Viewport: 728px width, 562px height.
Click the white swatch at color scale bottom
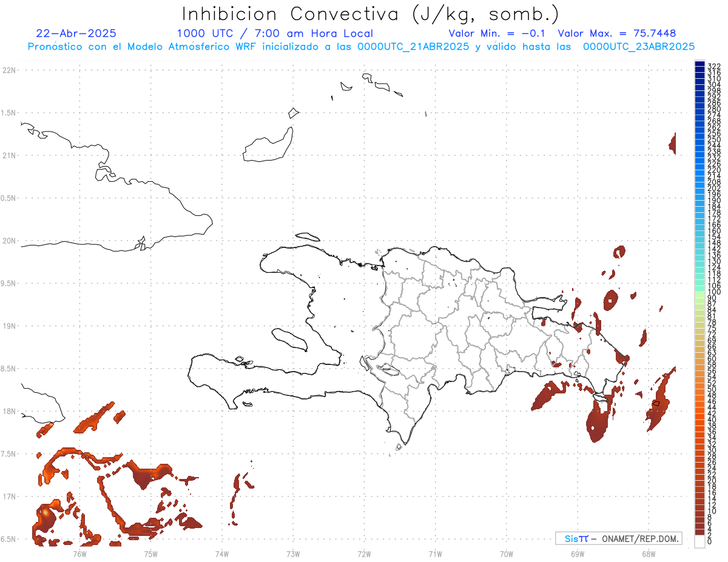point(699,541)
